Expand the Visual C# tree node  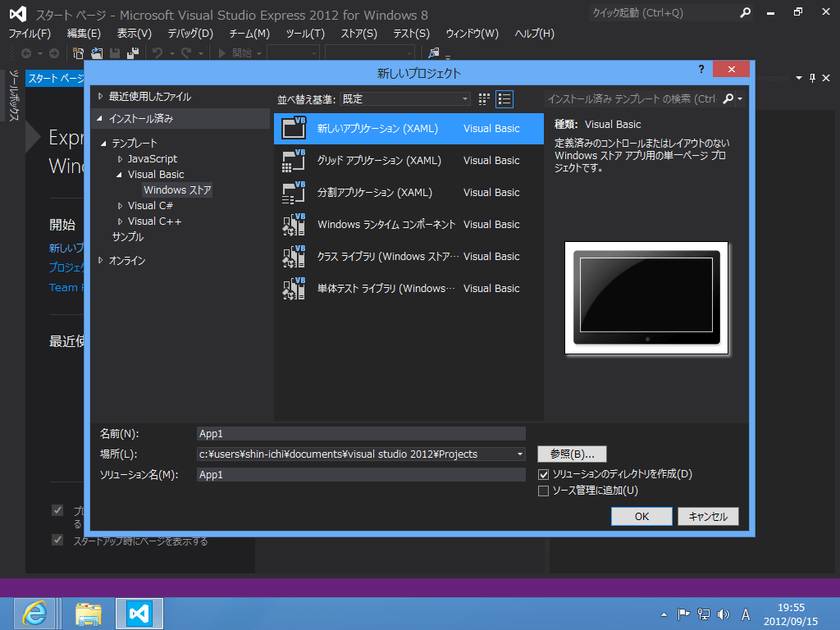click(x=120, y=206)
